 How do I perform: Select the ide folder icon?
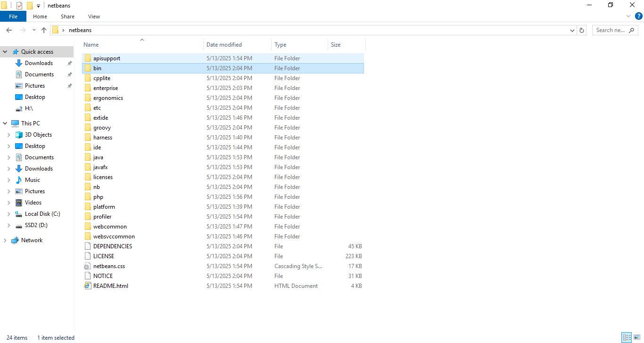88,147
